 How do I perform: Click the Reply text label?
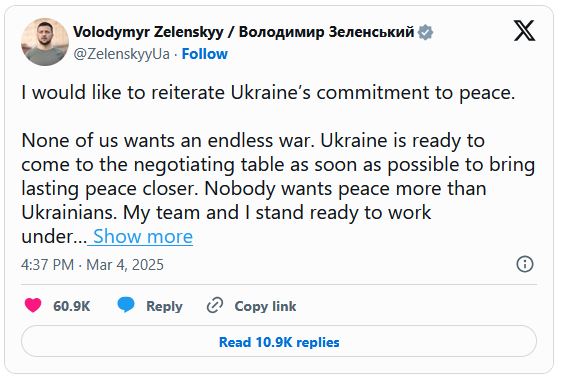[164, 306]
